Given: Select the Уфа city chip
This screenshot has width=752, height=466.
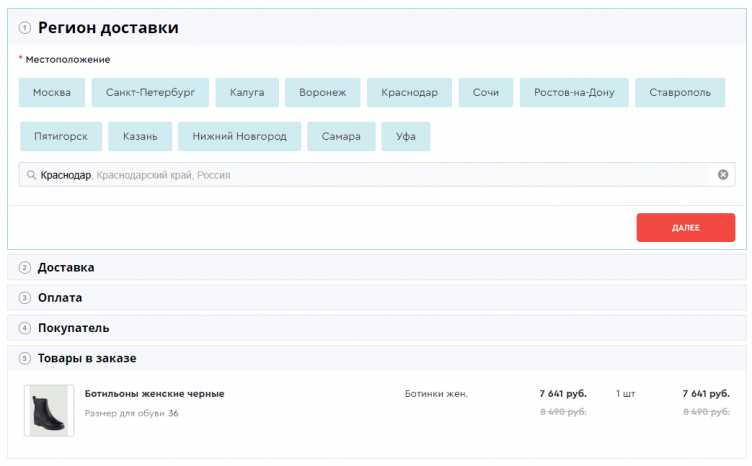Looking at the screenshot, I should coord(406,136).
